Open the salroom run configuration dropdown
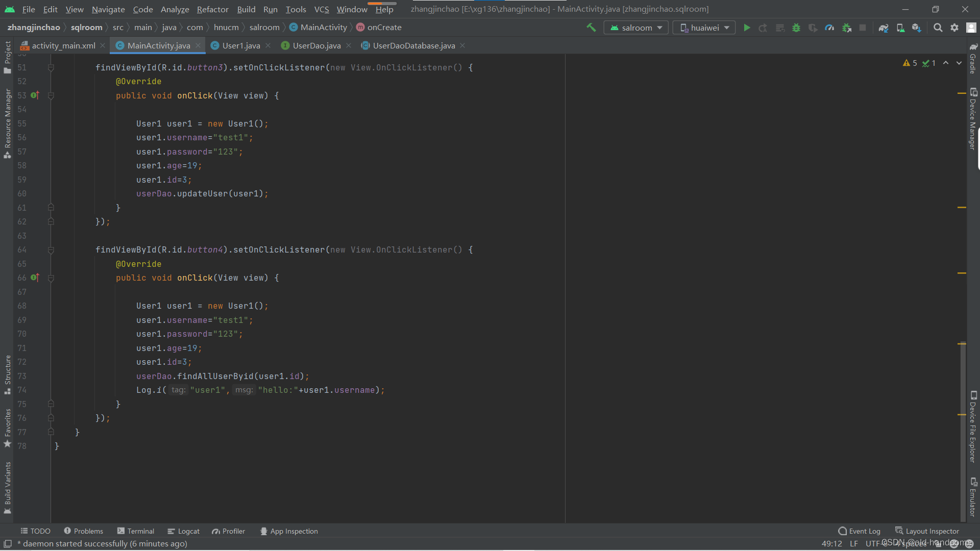The width and height of the screenshot is (980, 551). click(636, 28)
